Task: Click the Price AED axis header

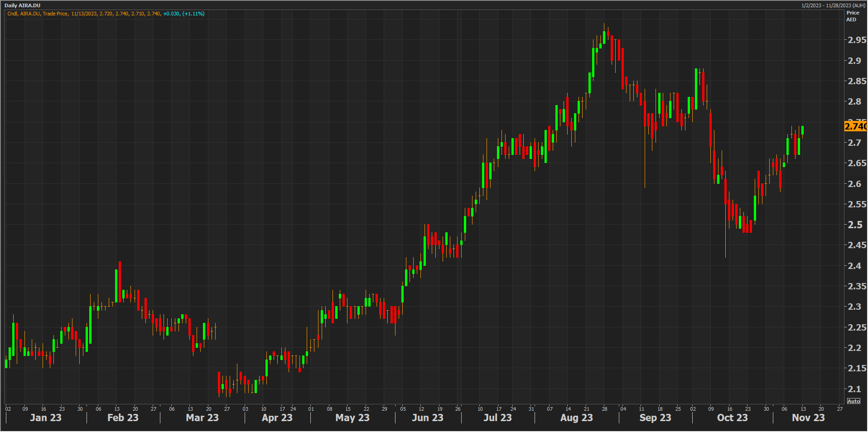Action: point(852,16)
